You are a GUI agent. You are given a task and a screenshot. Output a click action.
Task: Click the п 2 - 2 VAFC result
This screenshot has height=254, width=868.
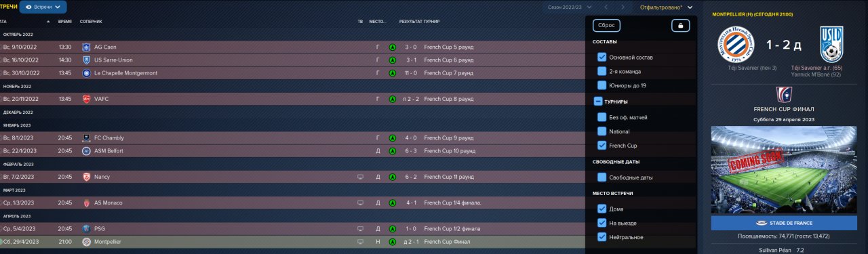410,99
